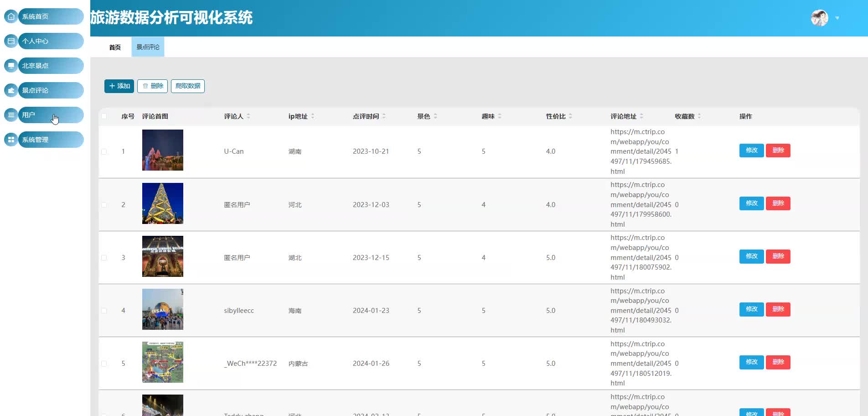Expand the avatar dropdown arrow
868x416 pixels.
837,18
